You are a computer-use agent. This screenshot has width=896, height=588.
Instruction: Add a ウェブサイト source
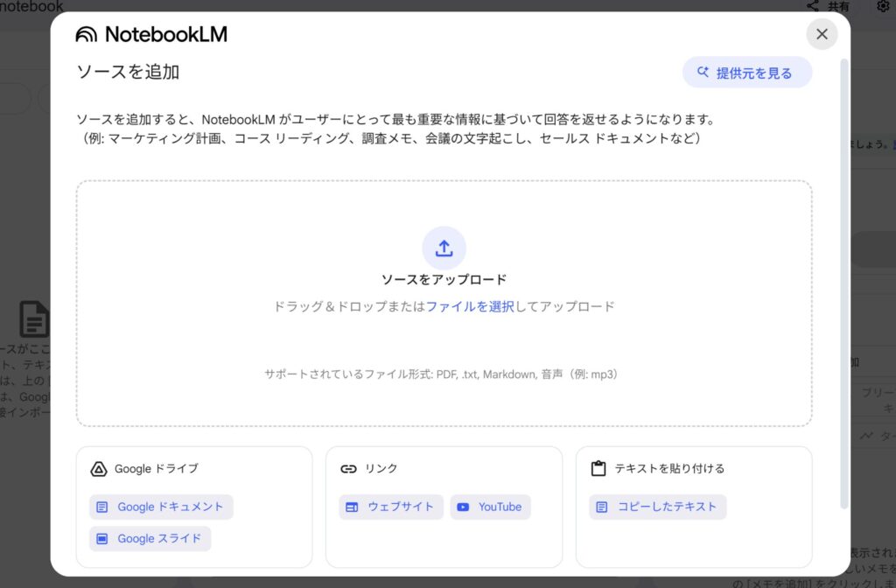point(391,507)
